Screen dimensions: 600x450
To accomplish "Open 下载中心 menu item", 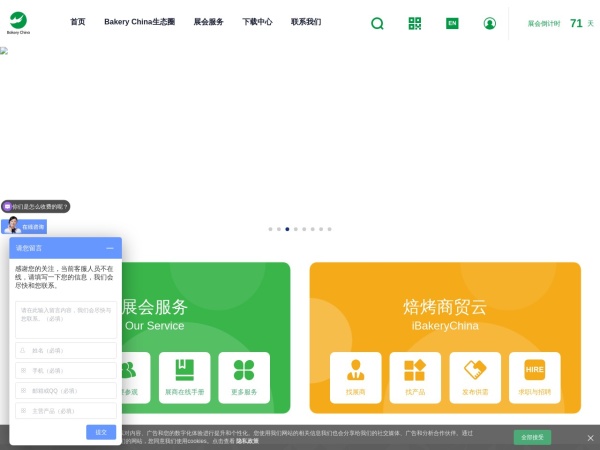I will tap(257, 22).
